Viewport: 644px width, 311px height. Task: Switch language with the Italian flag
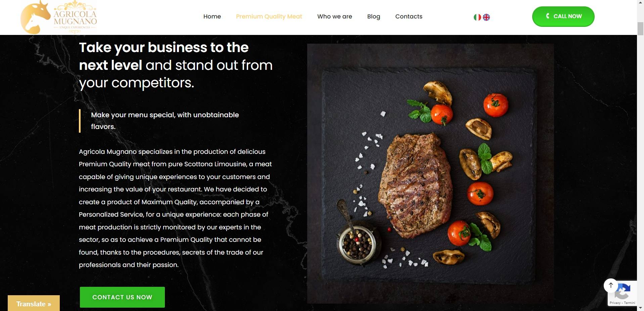pyautogui.click(x=477, y=17)
